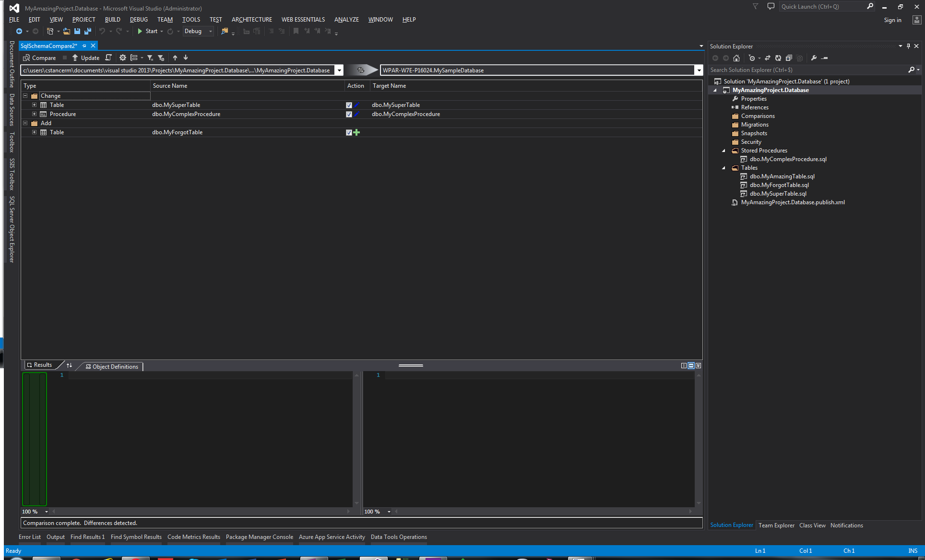Image resolution: width=925 pixels, height=560 pixels.
Task: Collapse the Add group
Action: coord(25,123)
